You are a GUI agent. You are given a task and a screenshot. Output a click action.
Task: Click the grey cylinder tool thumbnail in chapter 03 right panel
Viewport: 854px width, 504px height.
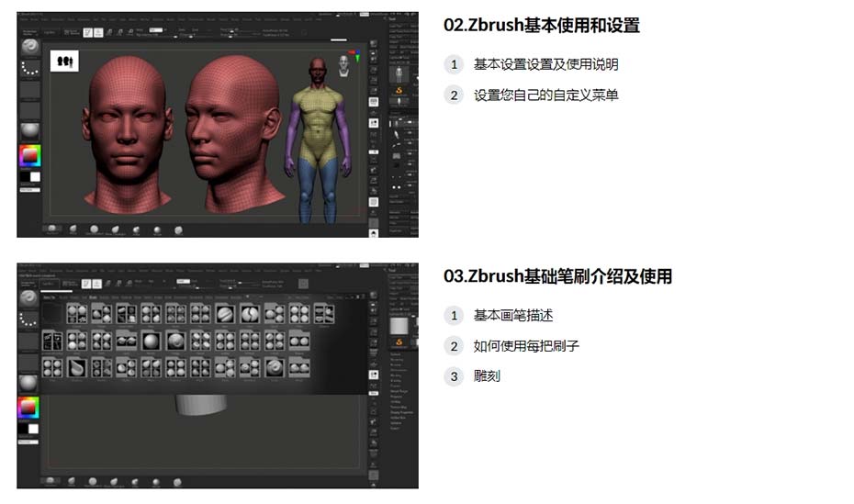[399, 326]
